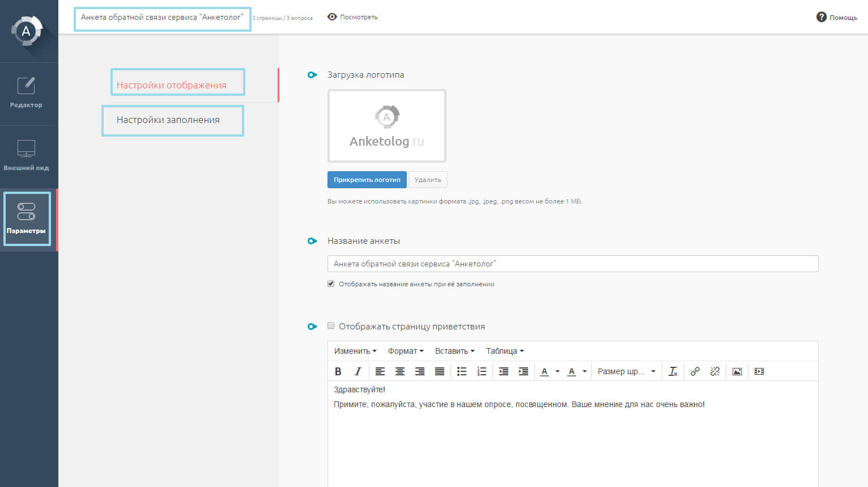Open the Параметры section in the sidebar
Viewport: 868px width, 487px height.
(27, 219)
